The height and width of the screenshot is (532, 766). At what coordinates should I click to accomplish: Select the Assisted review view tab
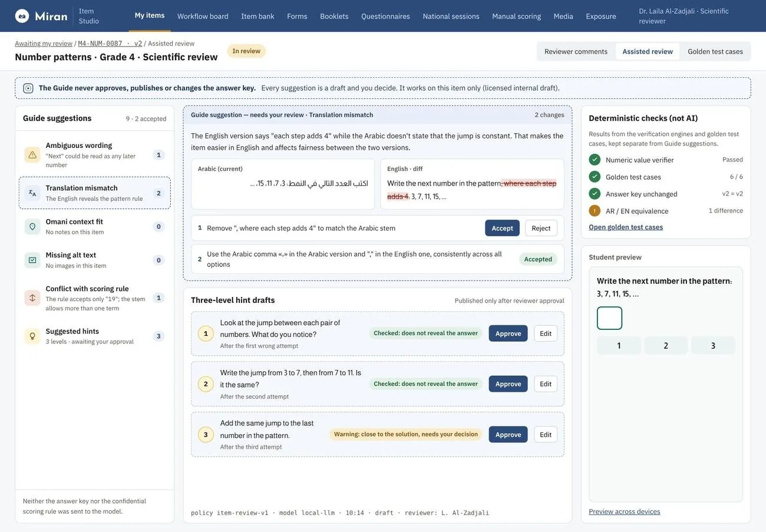click(648, 51)
